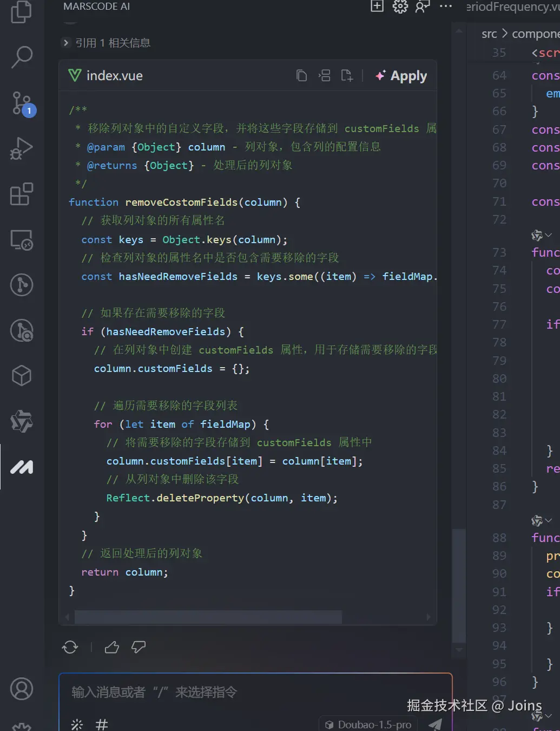Click the sparkle commands icon in input box
Screen dimensions: 560x731
[x=77, y=725]
